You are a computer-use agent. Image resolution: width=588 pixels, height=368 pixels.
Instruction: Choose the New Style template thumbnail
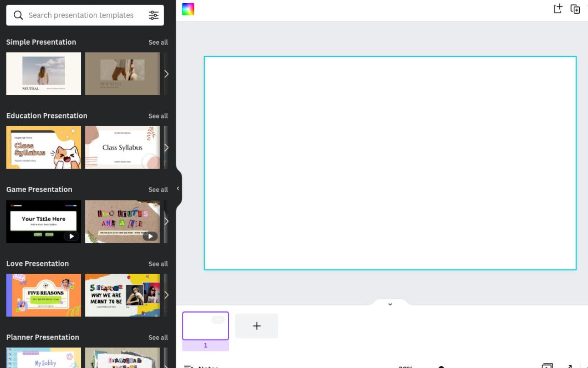coord(122,74)
